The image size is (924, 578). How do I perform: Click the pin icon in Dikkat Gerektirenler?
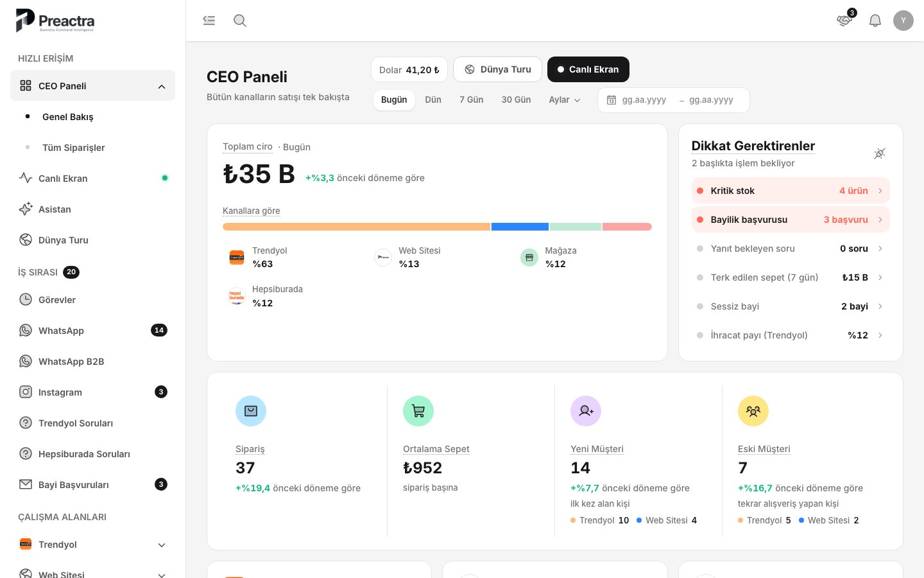click(x=880, y=153)
